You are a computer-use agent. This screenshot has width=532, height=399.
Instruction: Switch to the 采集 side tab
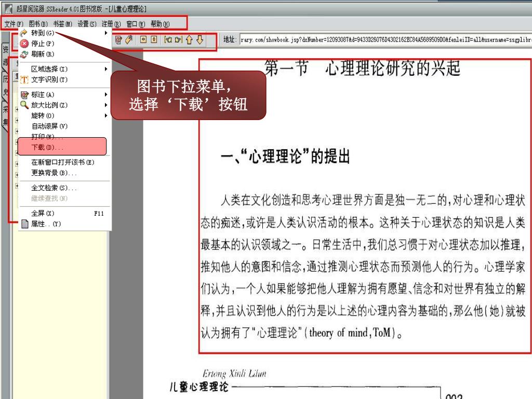pos(5,115)
